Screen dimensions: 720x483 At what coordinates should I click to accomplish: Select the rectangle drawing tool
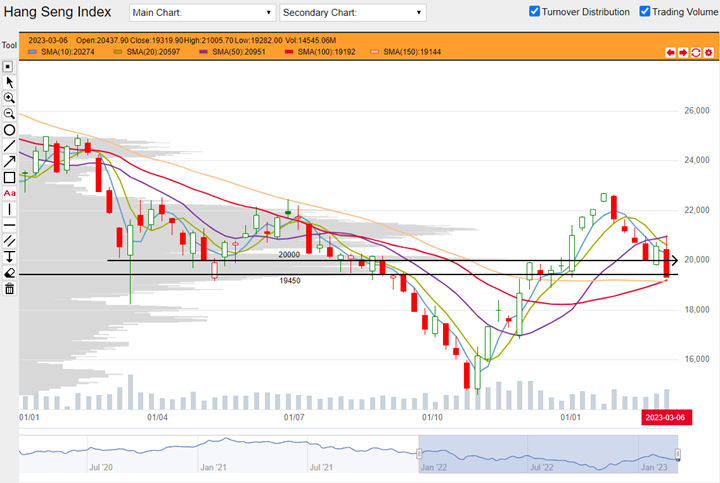pos(9,178)
